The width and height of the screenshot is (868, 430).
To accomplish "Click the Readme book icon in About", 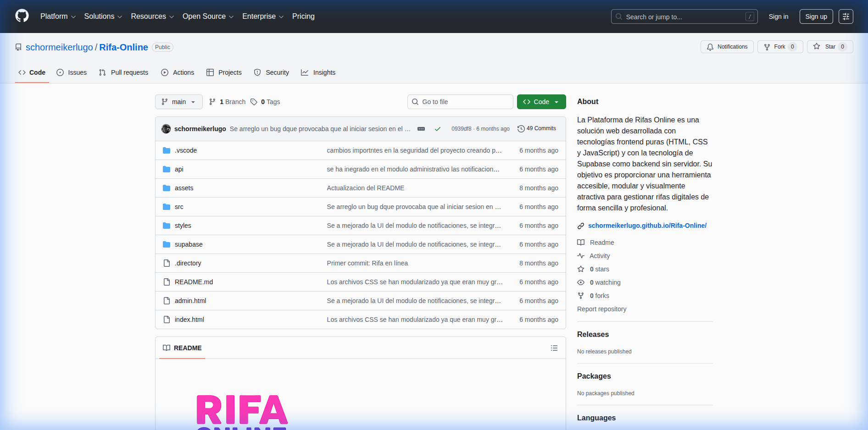I will click(x=581, y=242).
